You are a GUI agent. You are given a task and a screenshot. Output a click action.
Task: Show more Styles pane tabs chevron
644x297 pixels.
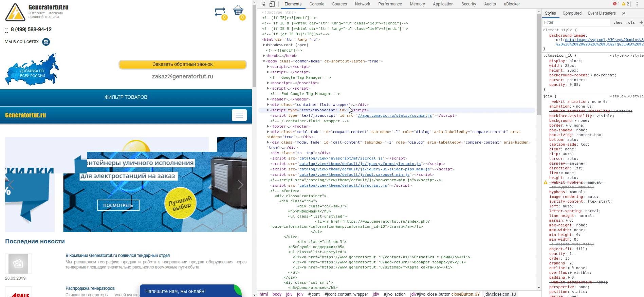[624, 13]
